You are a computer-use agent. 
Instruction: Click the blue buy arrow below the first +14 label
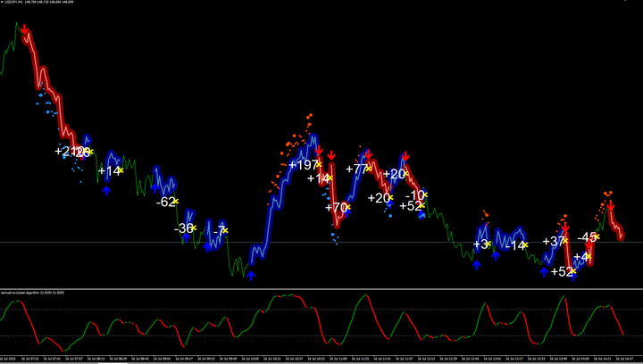click(106, 190)
